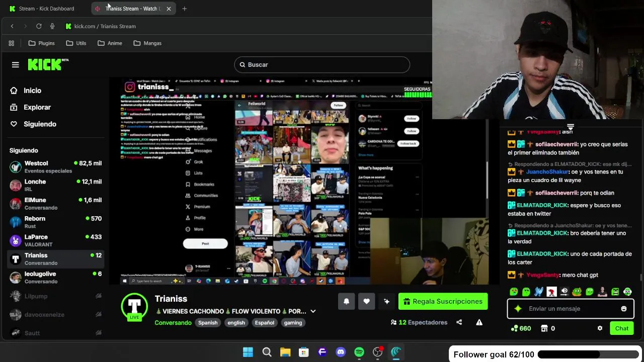Image resolution: width=644 pixels, height=362 pixels.
Task: Open Spotify from taskbar
Action: click(x=359, y=352)
